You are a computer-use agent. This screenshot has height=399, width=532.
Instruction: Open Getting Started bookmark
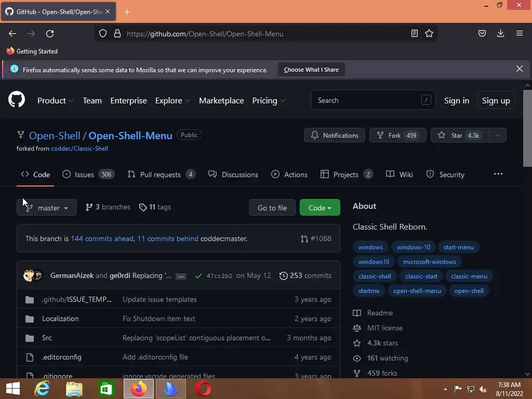(32, 51)
